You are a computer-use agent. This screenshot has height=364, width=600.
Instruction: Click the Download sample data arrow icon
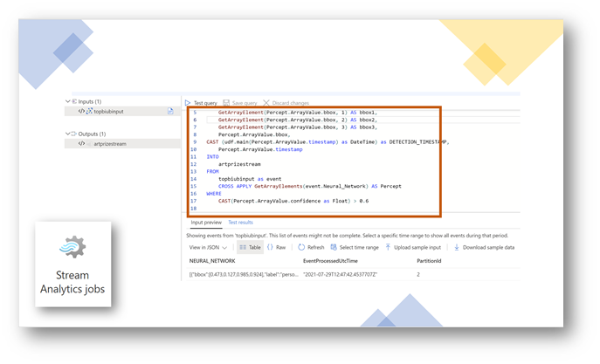point(457,247)
